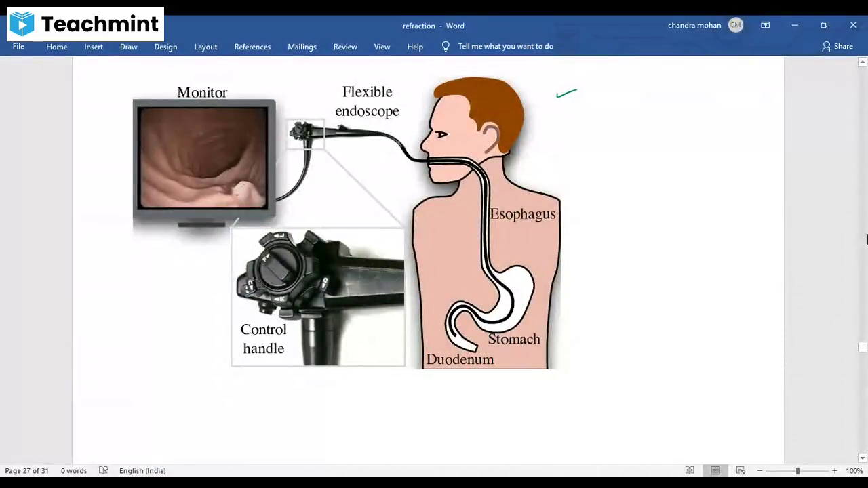868x488 pixels.
Task: Open the 100% zoom level dialog
Action: (854, 470)
